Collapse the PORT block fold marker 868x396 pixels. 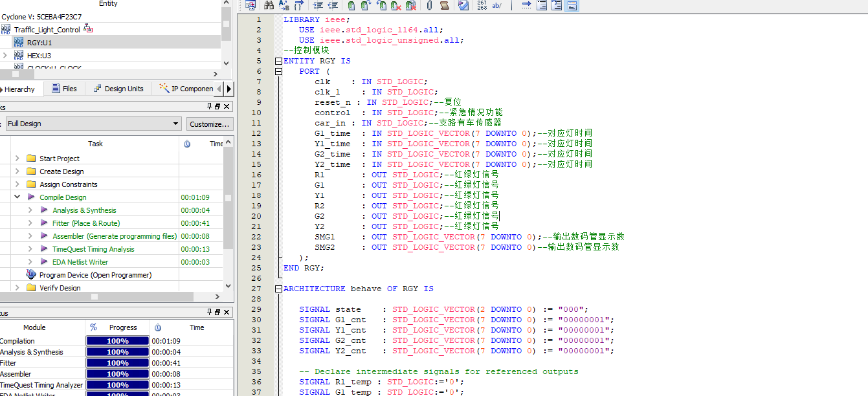(278, 71)
